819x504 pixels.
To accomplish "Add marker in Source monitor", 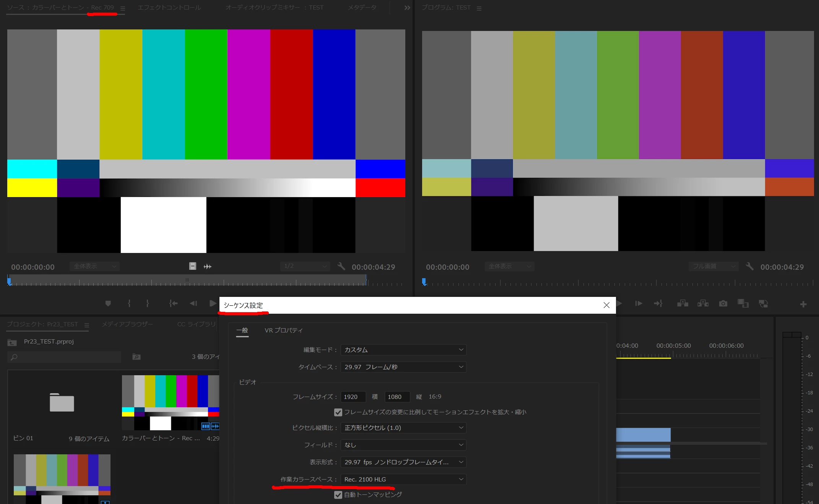I will [x=108, y=303].
